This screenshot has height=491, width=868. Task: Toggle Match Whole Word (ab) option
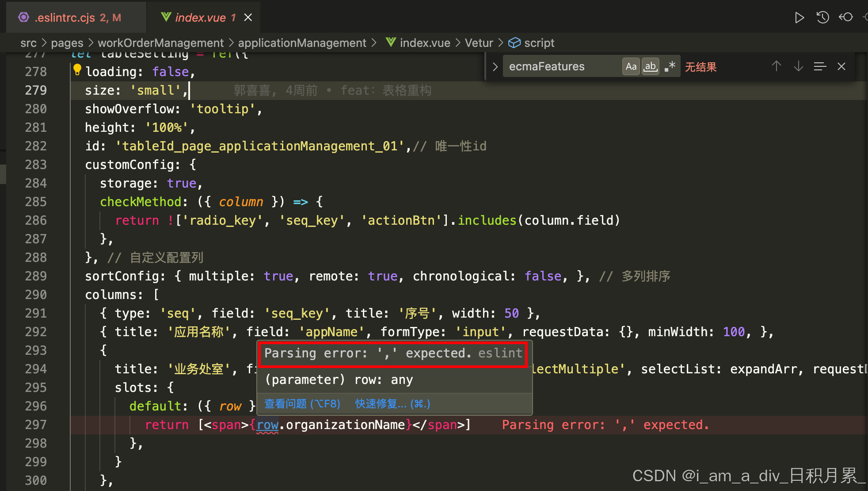coord(651,67)
